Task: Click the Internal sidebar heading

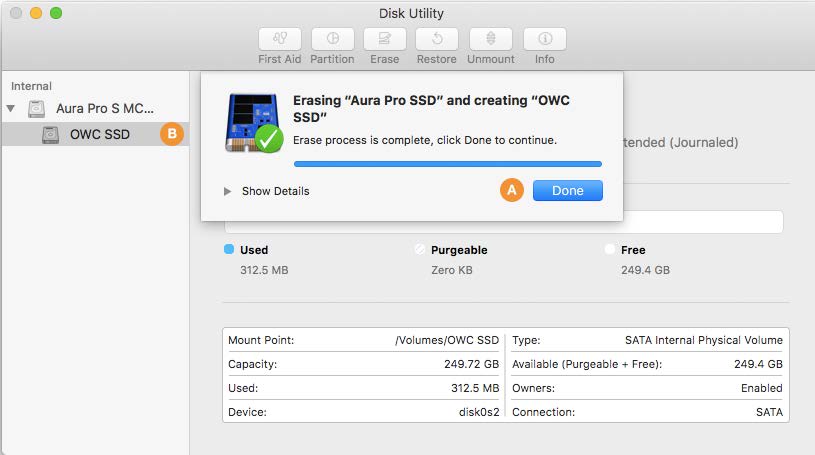Action: coord(31,86)
